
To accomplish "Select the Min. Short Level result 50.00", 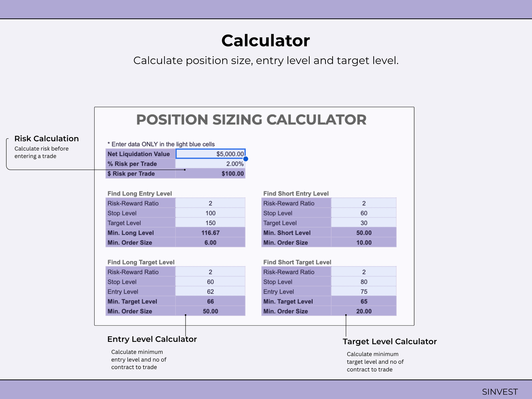I will (x=364, y=233).
